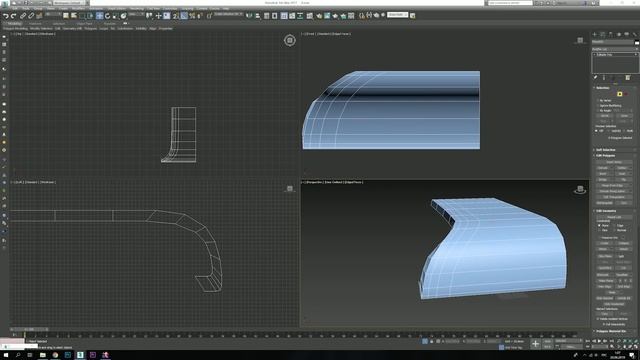
Task: Click the Grow selection button
Action: click(x=624, y=116)
